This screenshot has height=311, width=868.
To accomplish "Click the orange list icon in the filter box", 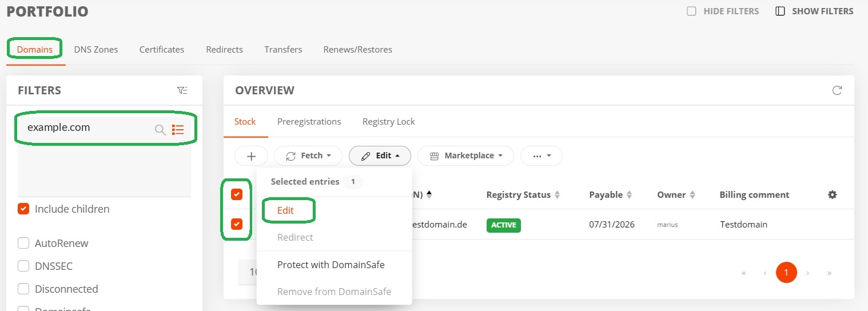I will (178, 130).
